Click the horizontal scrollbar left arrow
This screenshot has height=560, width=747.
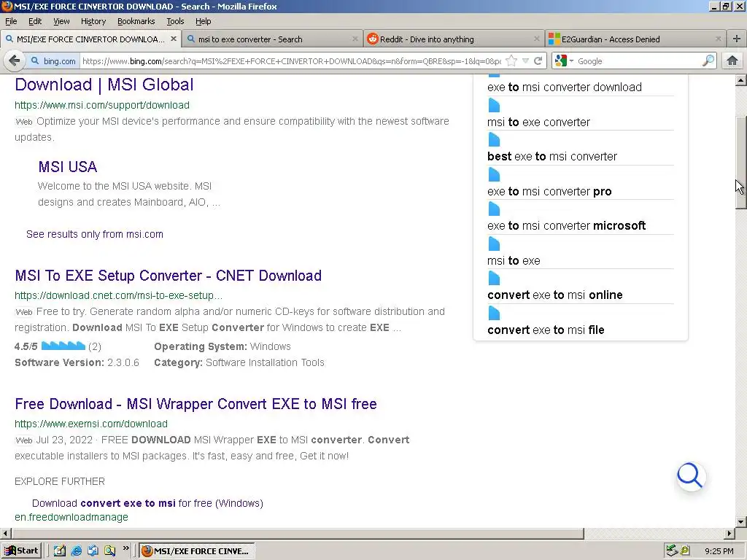5,533
